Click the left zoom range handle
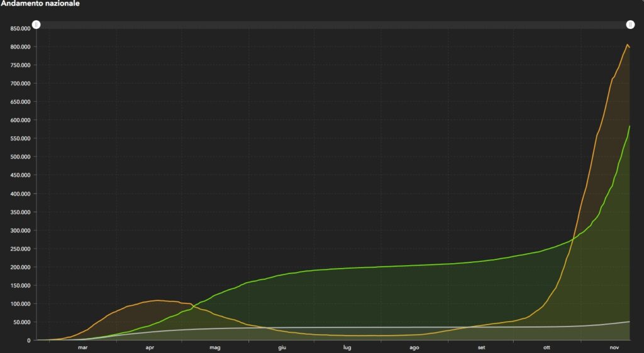Image resolution: width=644 pixels, height=353 pixels. 36,24
